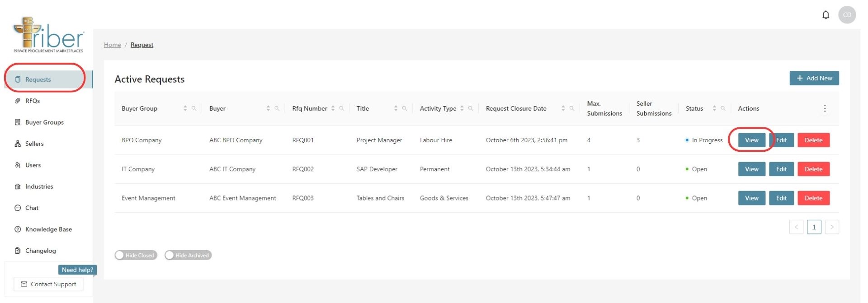Screen dimensions: 868x303
Task: Click the October 6th 2023 closure date
Action: pos(527,140)
